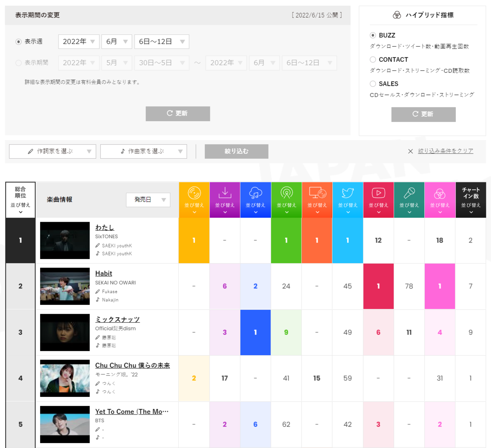Open the わたし song title link

click(105, 227)
